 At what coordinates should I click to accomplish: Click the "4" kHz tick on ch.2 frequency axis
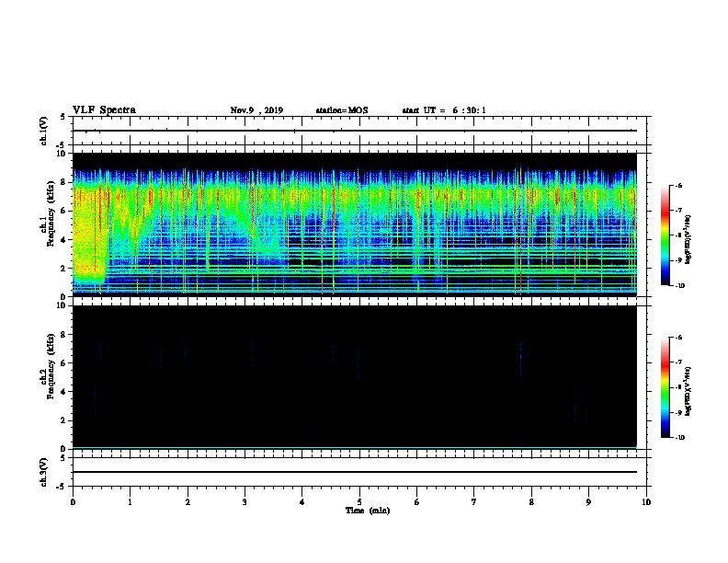[x=63, y=392]
